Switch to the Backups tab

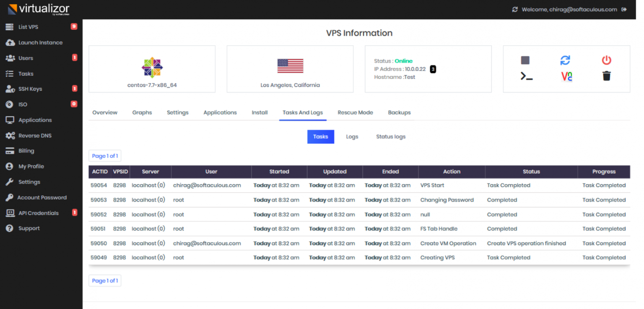pyautogui.click(x=399, y=112)
